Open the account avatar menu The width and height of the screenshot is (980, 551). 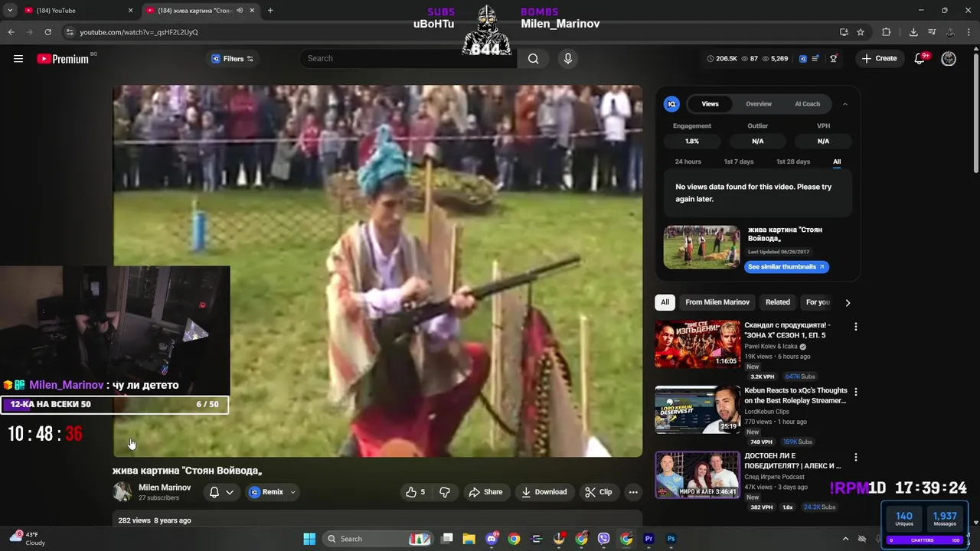tap(949, 59)
